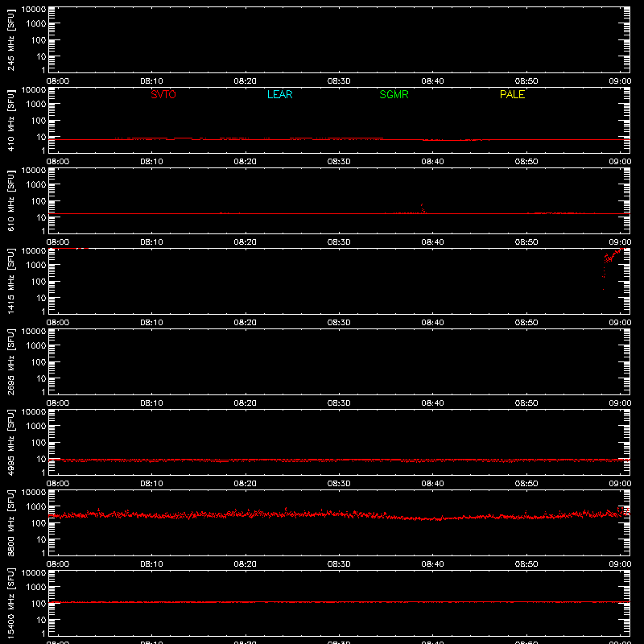The height and width of the screenshot is (644, 644).
Task: Select the '15400 MHz [SFU]' axis title
Action: coord(11,603)
